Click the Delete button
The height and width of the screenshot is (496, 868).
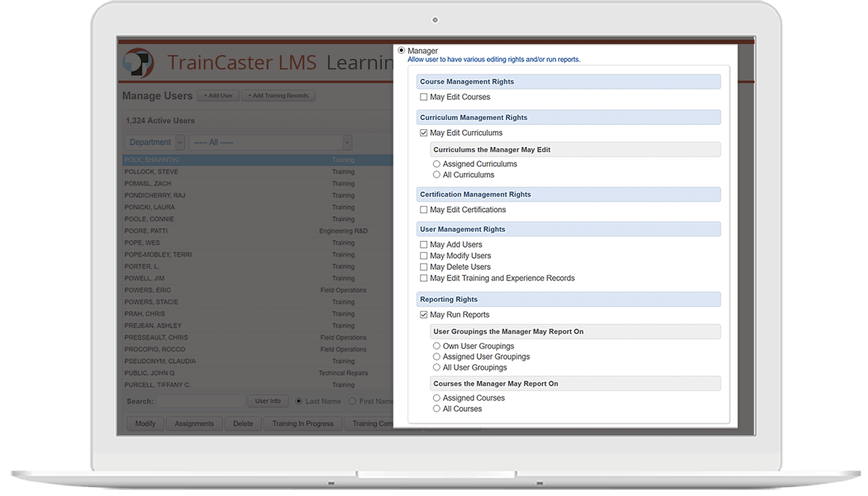[x=243, y=424]
